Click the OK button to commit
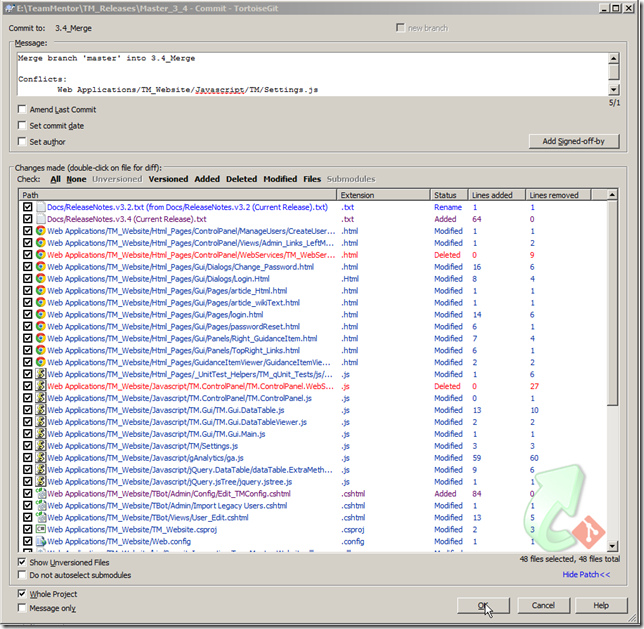The height and width of the screenshot is (629, 644). [483, 605]
